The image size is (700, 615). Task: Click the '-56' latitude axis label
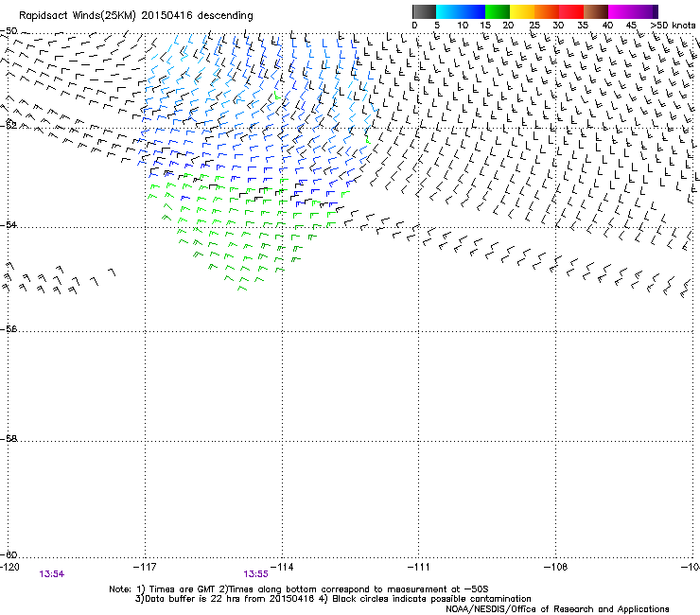coord(9,329)
